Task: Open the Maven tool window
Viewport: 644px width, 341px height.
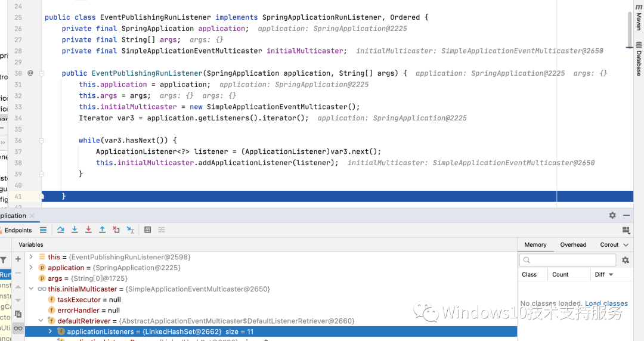Action: (639, 18)
